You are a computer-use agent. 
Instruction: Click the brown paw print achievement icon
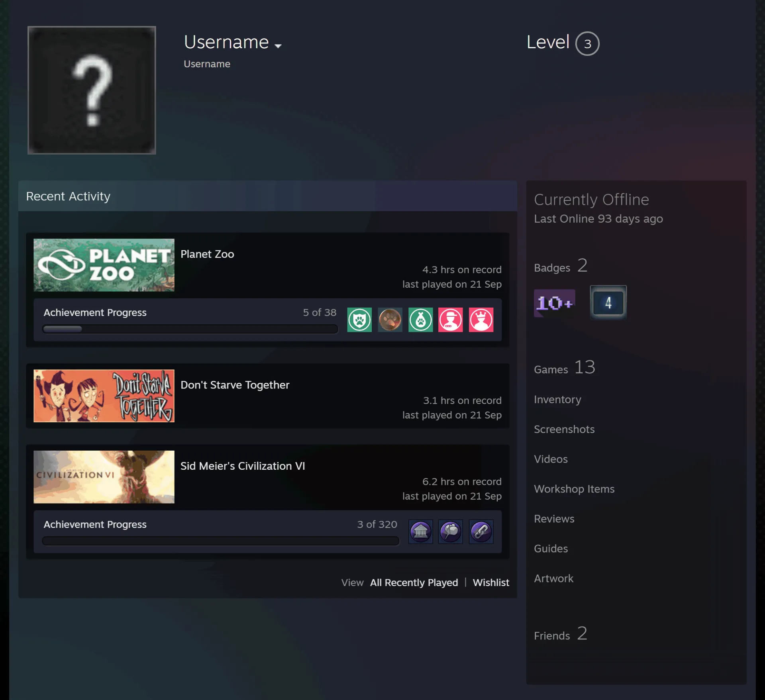pyautogui.click(x=390, y=320)
